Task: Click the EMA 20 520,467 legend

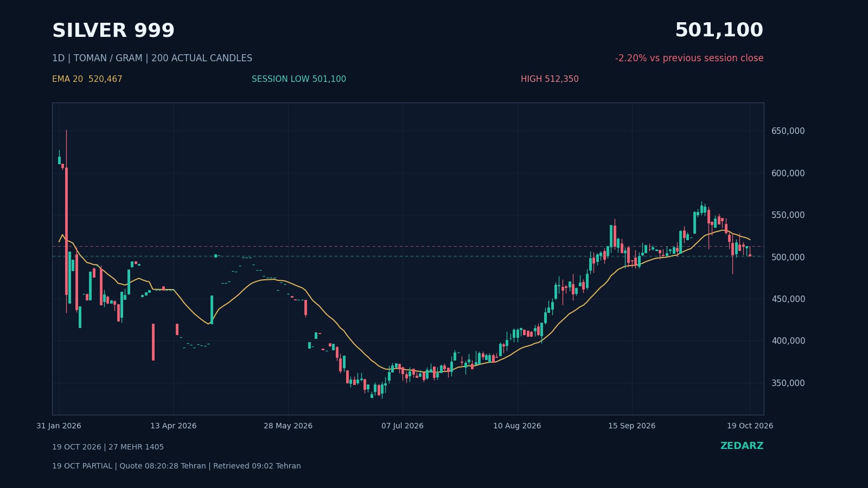Action: (x=87, y=79)
